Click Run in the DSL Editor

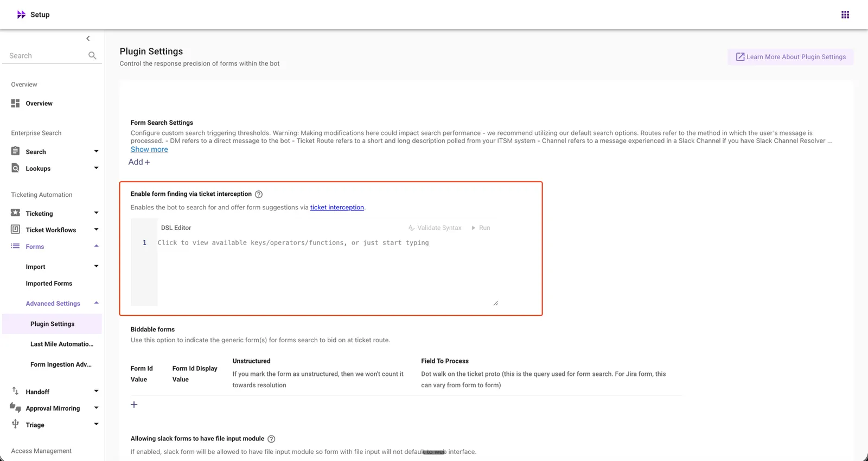click(x=481, y=228)
